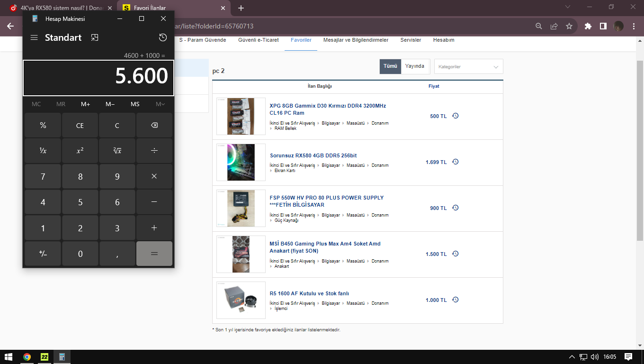644x364 pixels.
Task: Open Chrome profile avatar
Action: coord(618,26)
